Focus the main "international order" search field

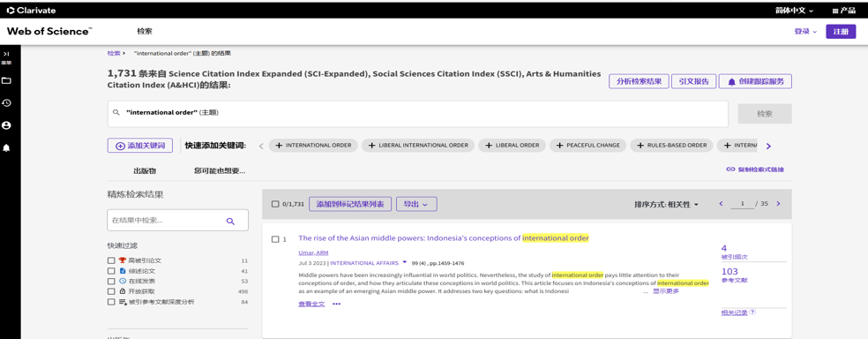(x=418, y=114)
